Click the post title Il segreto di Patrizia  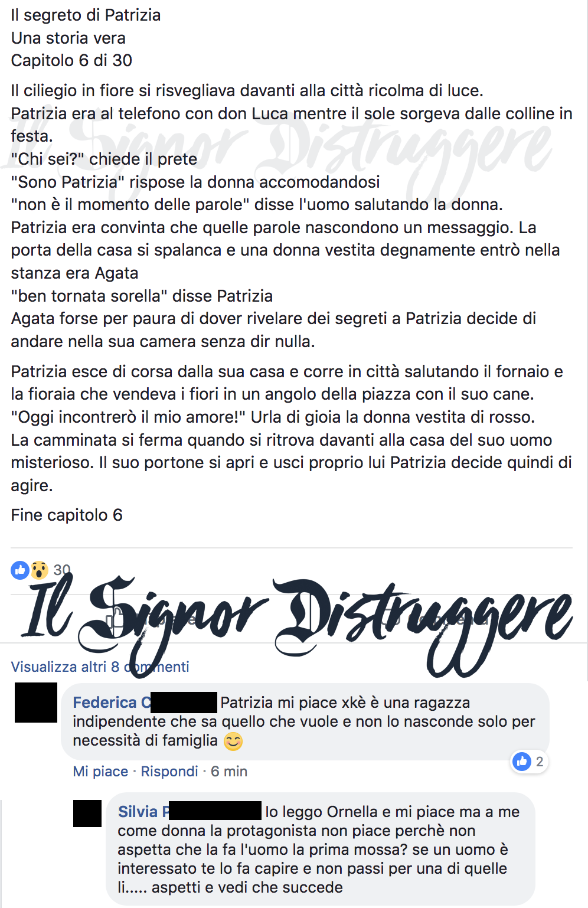point(86,15)
